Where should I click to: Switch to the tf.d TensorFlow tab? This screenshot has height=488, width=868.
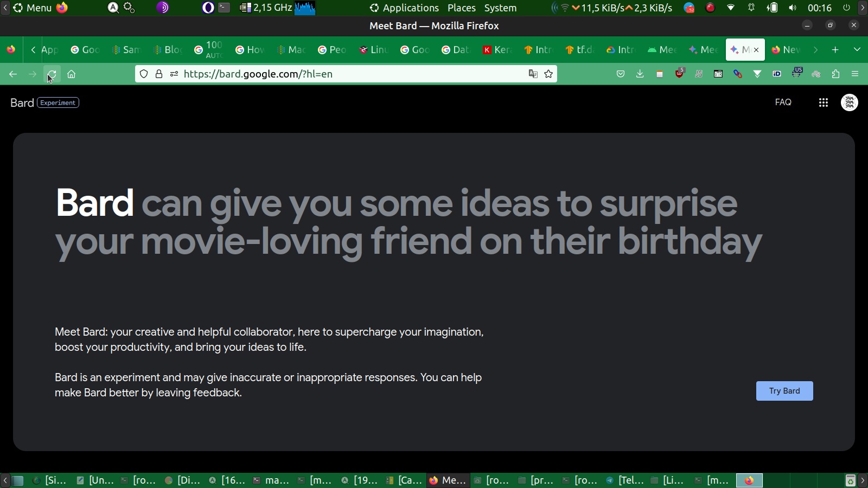(579, 50)
